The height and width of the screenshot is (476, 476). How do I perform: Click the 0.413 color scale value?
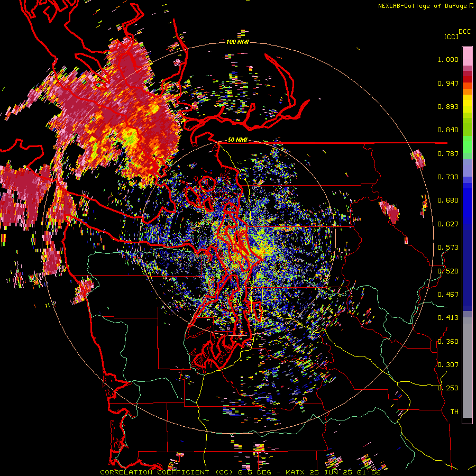[448, 318]
